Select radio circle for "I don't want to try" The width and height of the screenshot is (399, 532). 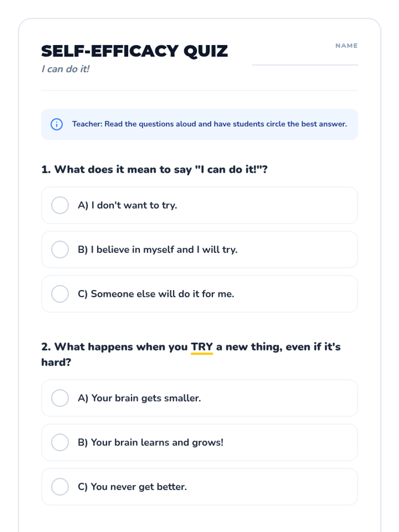pyautogui.click(x=60, y=205)
